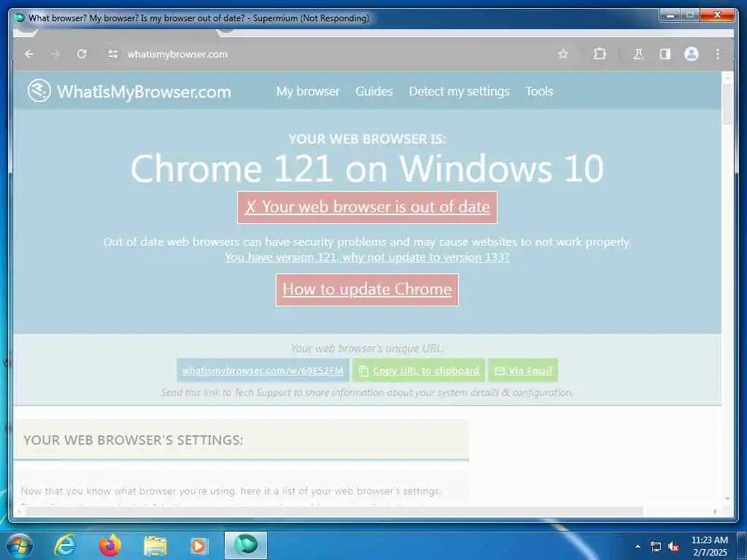The height and width of the screenshot is (560, 747).
Task: Open the Tools menu item
Action: [x=539, y=91]
